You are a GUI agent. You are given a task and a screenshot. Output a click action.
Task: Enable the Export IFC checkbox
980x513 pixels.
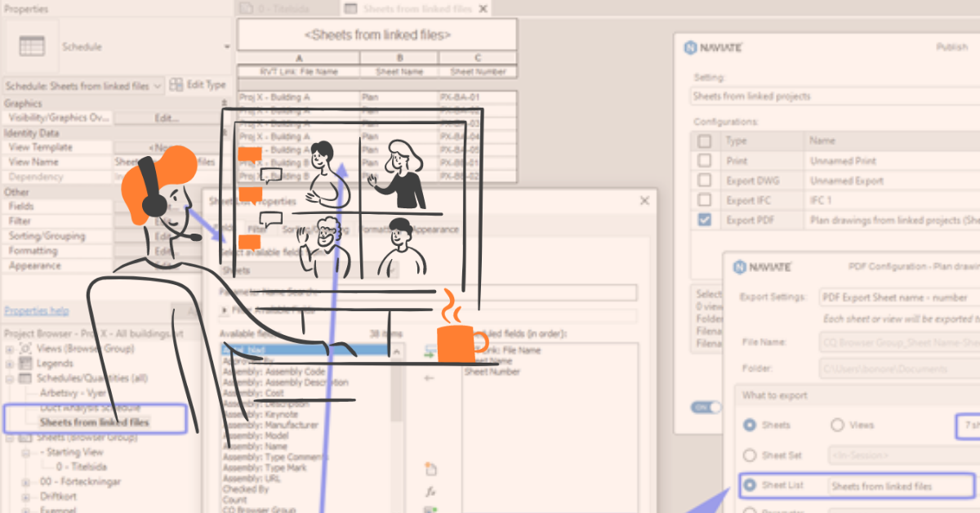tap(704, 200)
